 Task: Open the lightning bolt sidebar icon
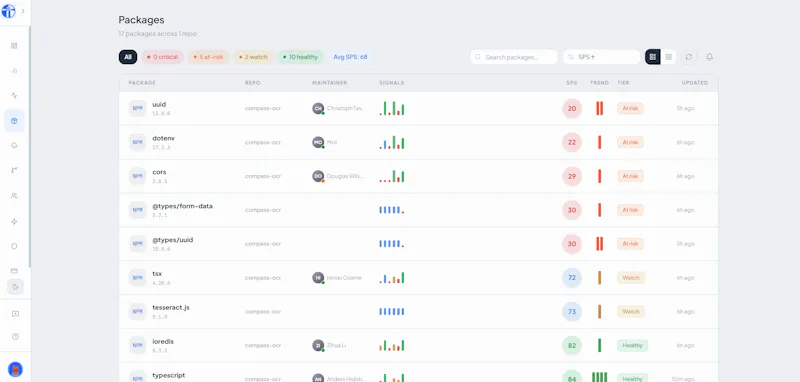[14, 221]
